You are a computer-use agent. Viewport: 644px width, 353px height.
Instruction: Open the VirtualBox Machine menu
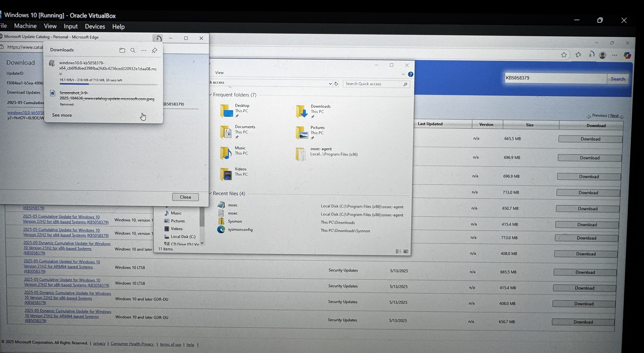(x=25, y=26)
